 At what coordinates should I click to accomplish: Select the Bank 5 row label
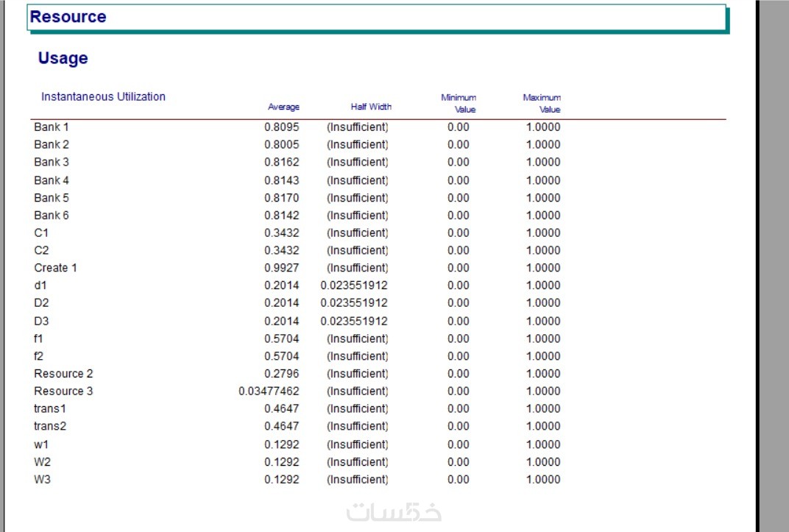[x=52, y=198]
